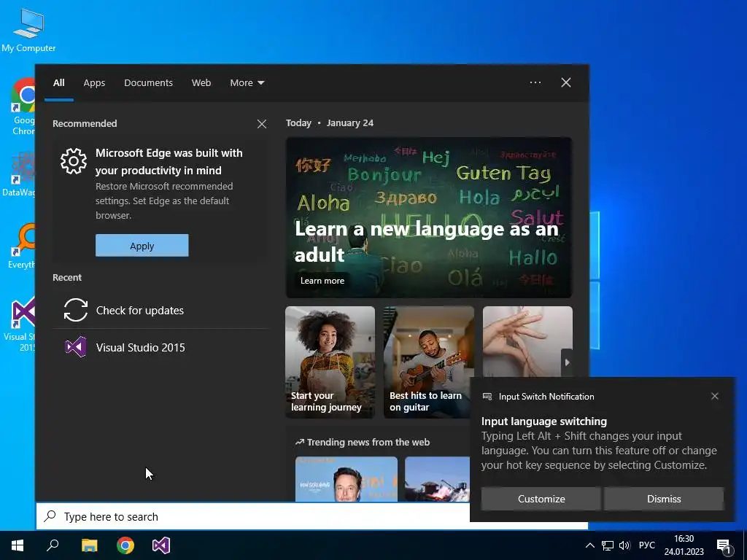The image size is (747, 560).
Task: Dismiss the input language notification
Action: (664, 499)
